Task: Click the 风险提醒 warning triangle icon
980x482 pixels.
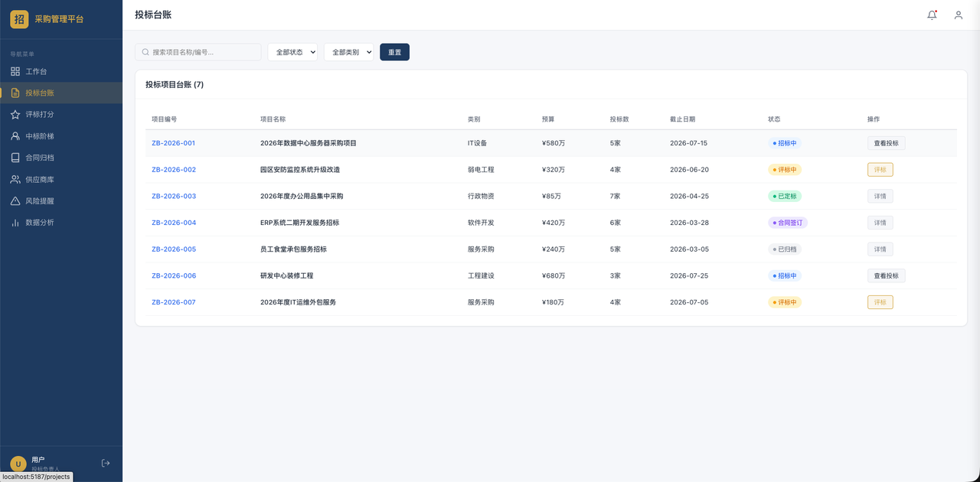Action: pos(15,200)
